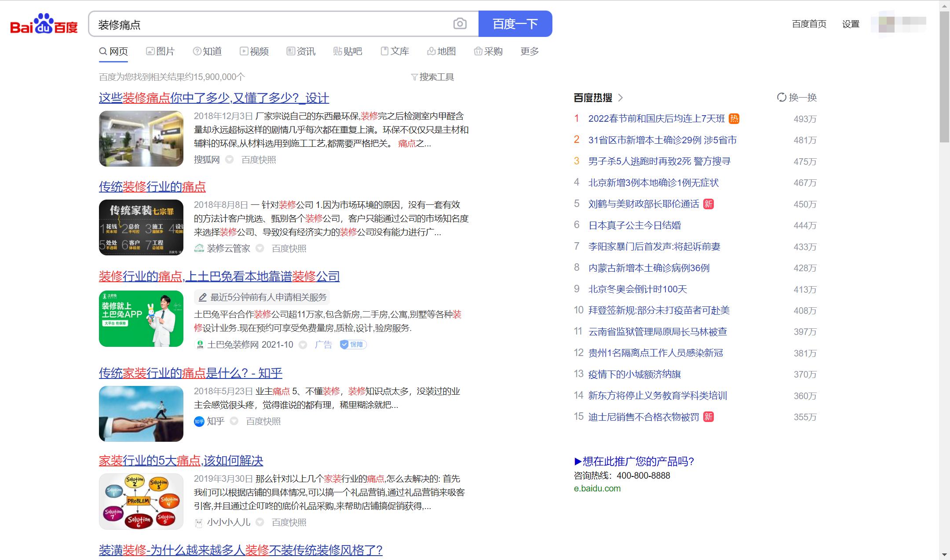Click the 保障 shield badge
The height and width of the screenshot is (560, 950).
click(353, 345)
